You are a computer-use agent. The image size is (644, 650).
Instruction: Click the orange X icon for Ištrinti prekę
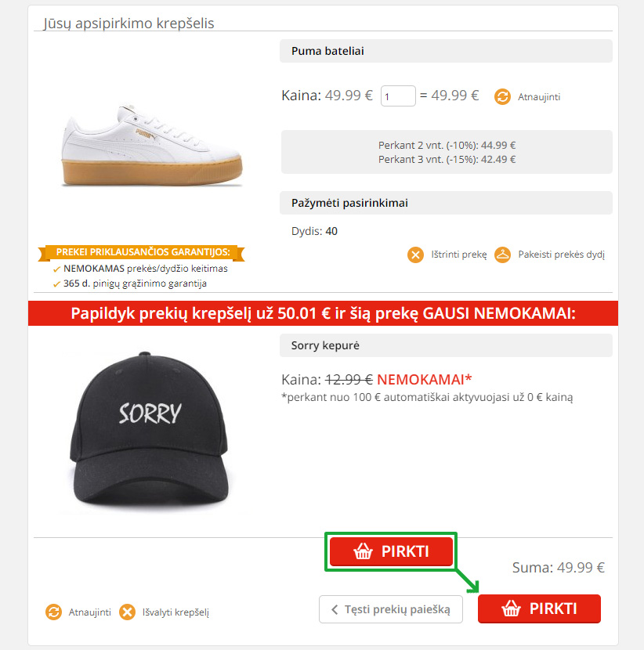pyautogui.click(x=415, y=255)
